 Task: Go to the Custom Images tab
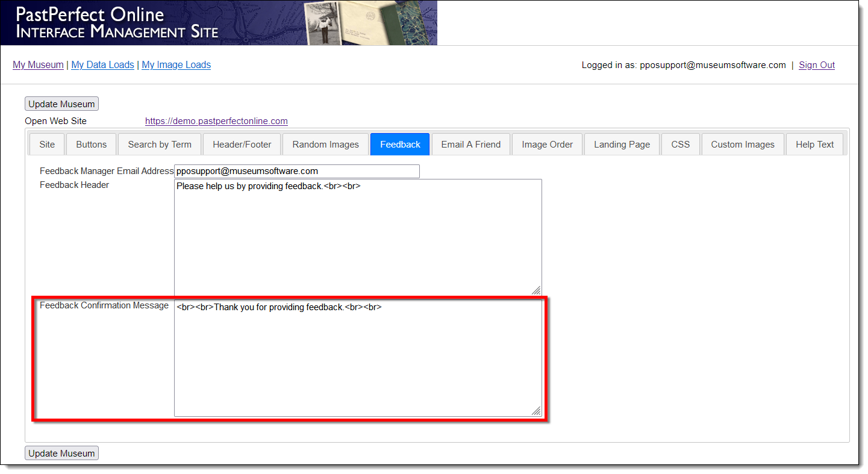pyautogui.click(x=742, y=145)
